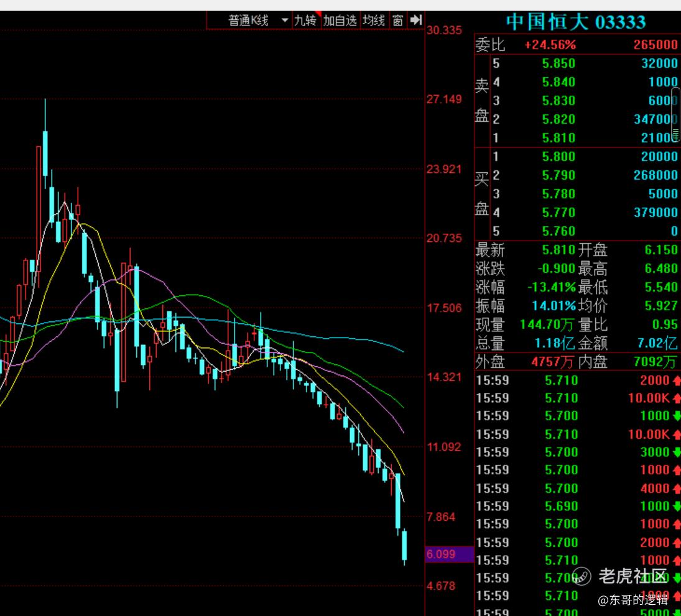Select sell level 3 price 5.830
This screenshot has height=616, width=681.
click(558, 101)
